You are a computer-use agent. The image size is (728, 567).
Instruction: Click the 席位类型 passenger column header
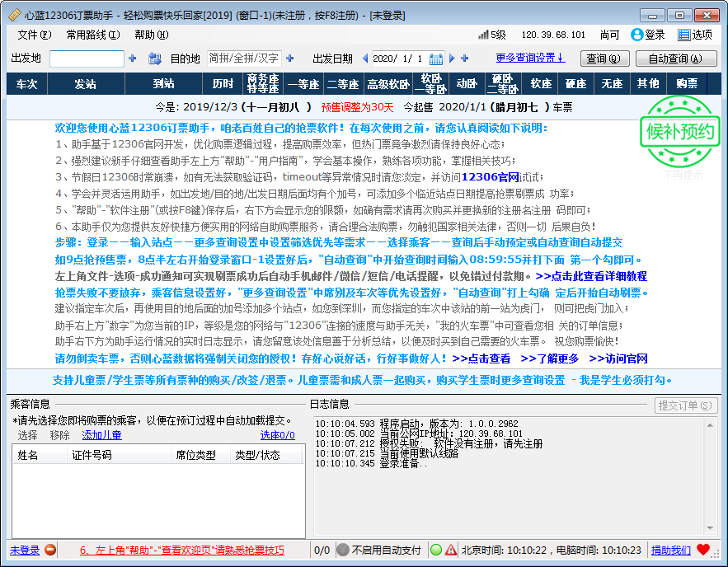(200, 455)
